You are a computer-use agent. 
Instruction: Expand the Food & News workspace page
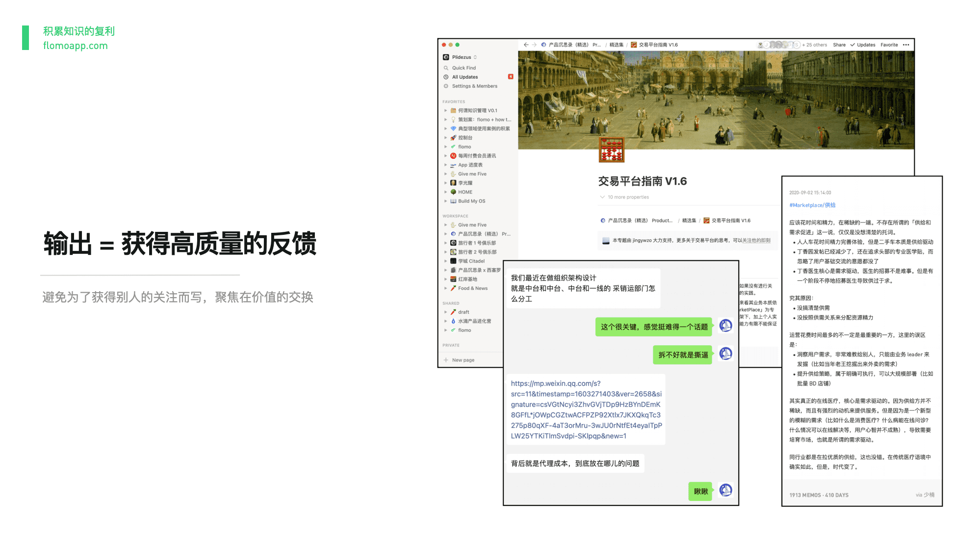point(445,288)
